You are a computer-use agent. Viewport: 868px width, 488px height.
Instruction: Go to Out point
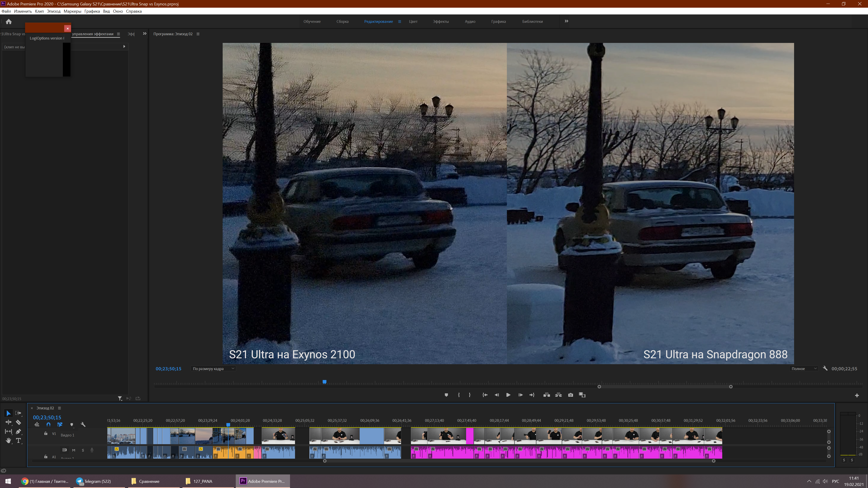pyautogui.click(x=532, y=395)
